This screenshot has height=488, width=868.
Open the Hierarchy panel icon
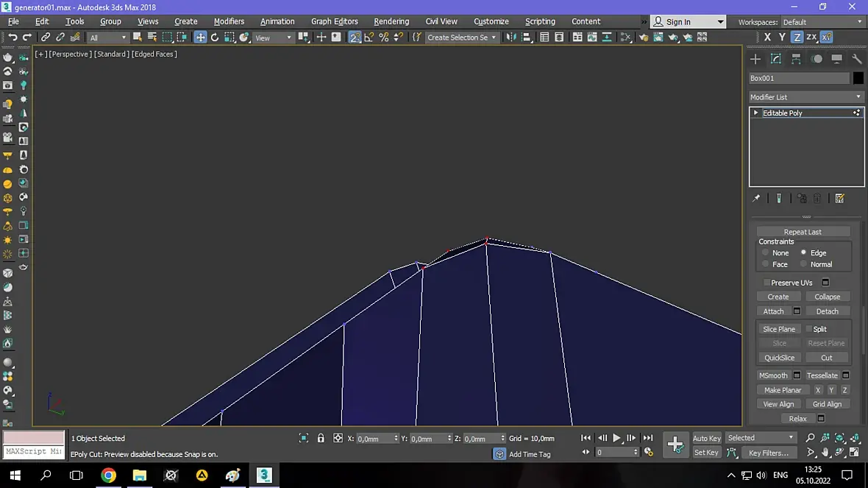click(x=796, y=59)
